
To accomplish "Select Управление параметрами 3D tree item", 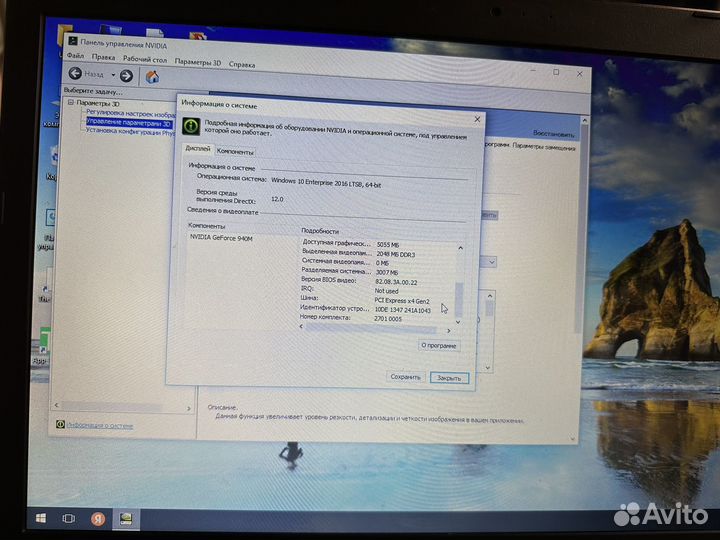I will click(x=129, y=123).
